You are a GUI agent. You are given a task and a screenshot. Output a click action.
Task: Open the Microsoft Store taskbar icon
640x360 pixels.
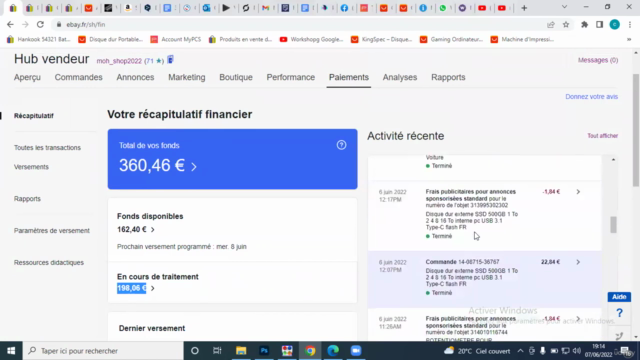pyautogui.click(x=287, y=351)
